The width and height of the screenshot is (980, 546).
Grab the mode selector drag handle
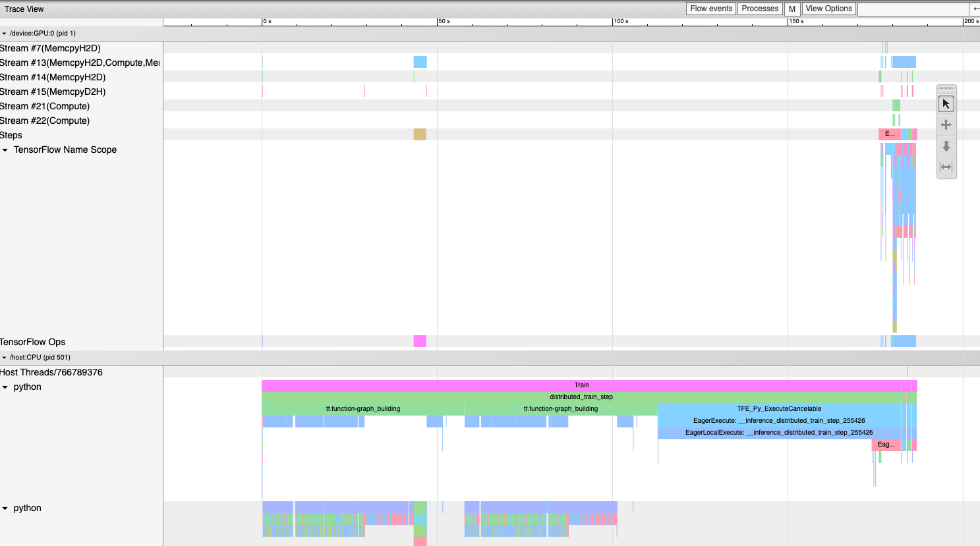(x=946, y=89)
